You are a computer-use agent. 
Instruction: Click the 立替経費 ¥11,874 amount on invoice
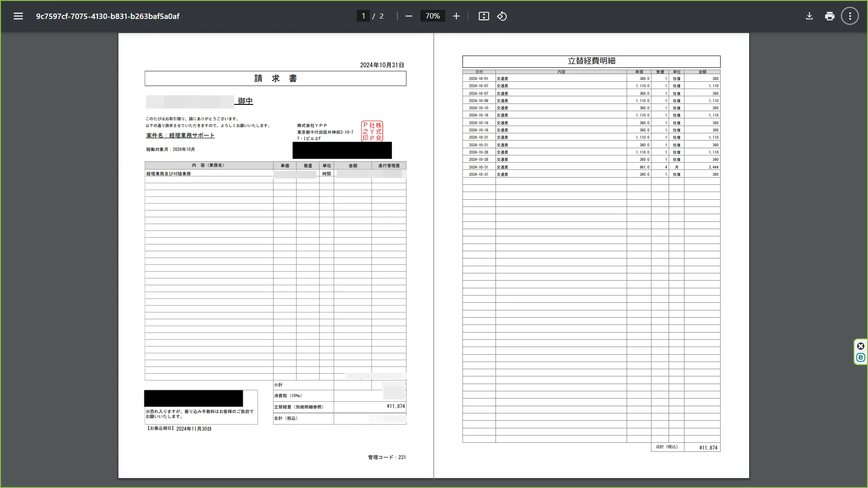tap(396, 406)
